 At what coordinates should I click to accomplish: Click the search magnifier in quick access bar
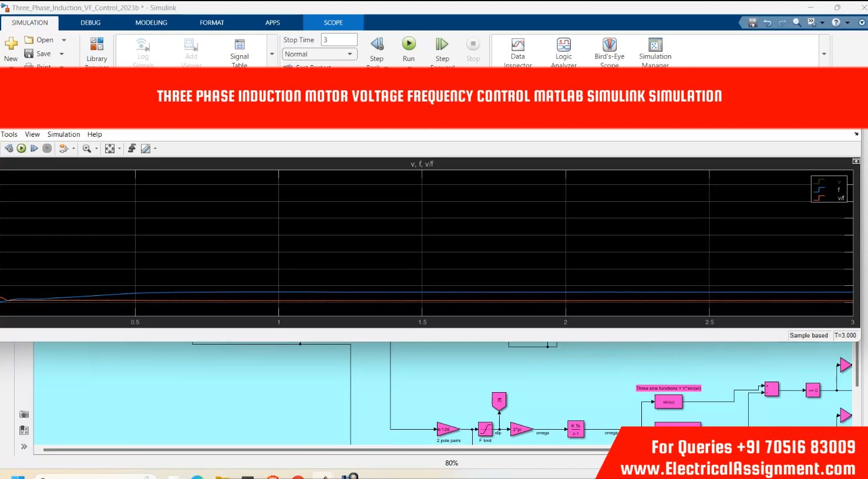tap(796, 22)
